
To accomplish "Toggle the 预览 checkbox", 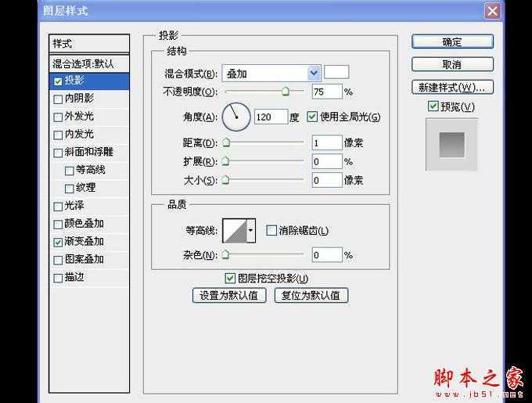I will coord(433,106).
